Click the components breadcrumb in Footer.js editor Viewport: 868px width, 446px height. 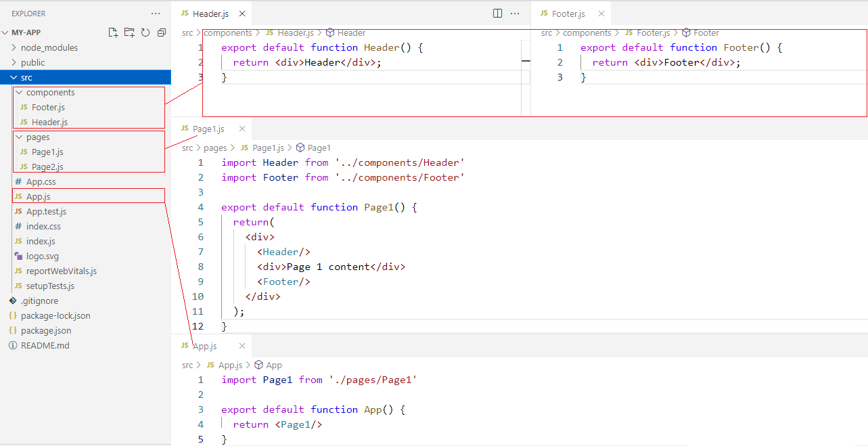(x=587, y=32)
